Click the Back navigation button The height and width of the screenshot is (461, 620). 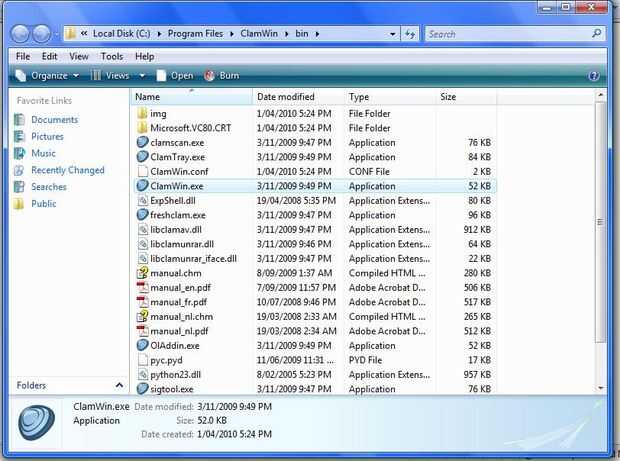click(x=20, y=34)
